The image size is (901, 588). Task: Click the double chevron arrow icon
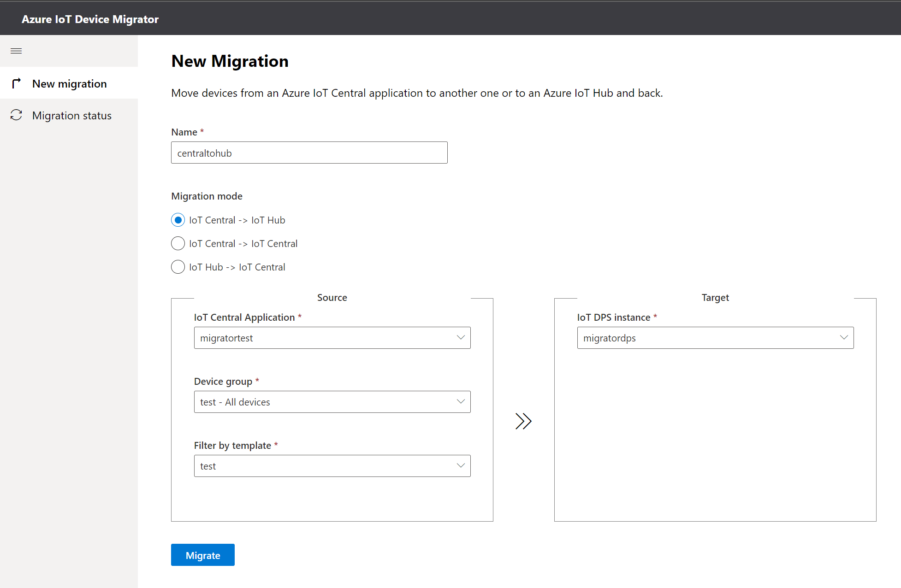[x=523, y=421]
